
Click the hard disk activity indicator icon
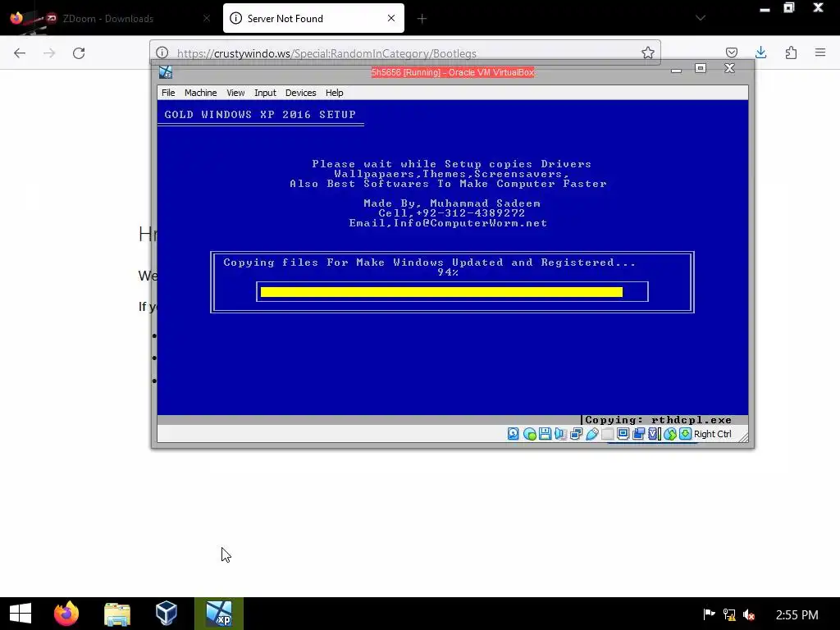click(514, 434)
